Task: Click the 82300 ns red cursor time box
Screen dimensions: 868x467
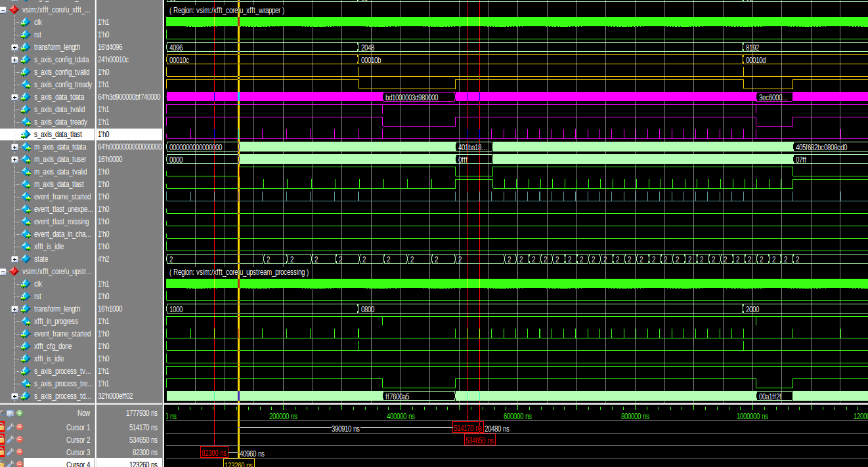Action: click(214, 453)
